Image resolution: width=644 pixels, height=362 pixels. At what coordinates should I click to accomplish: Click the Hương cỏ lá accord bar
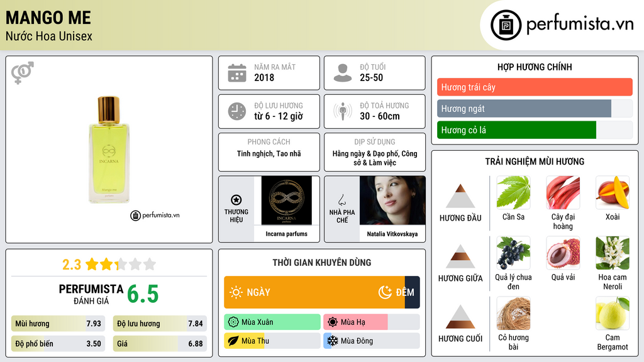pyautogui.click(x=535, y=129)
